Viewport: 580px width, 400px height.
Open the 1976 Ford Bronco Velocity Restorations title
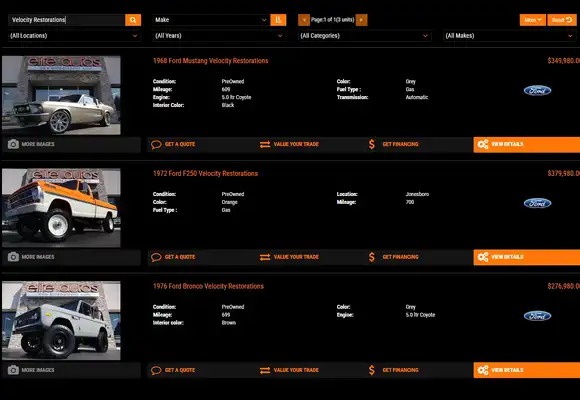tap(208, 286)
